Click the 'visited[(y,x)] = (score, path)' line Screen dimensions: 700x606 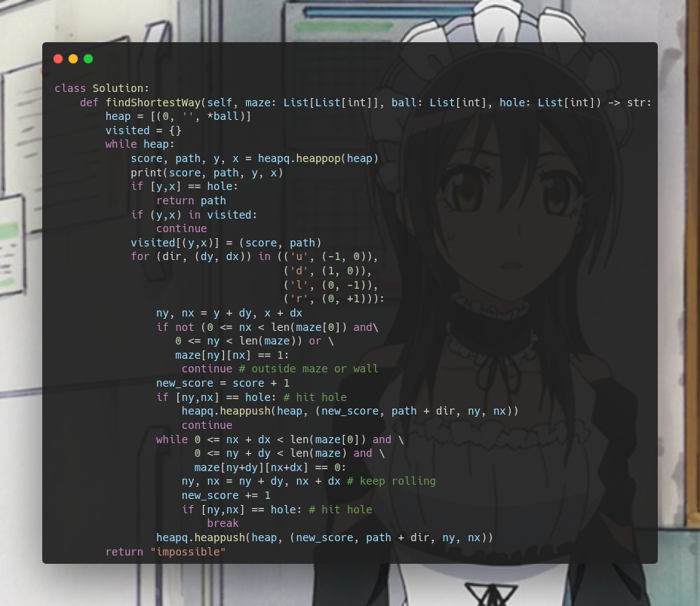point(226,243)
